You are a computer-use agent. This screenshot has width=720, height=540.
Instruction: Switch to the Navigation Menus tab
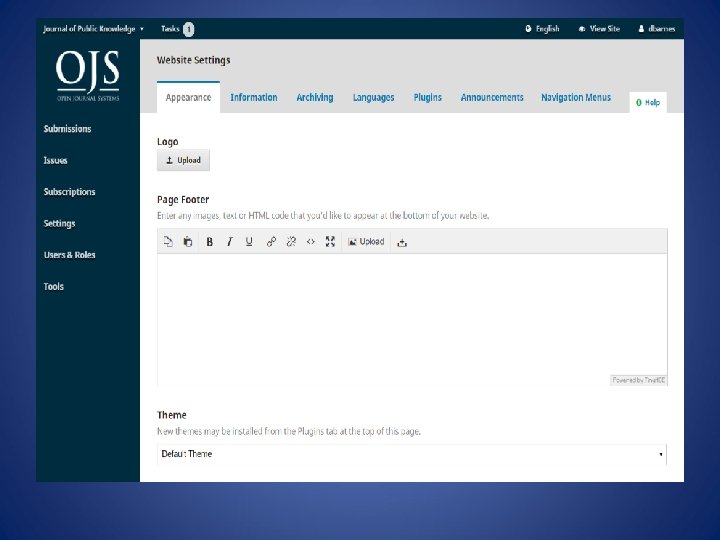tap(576, 97)
